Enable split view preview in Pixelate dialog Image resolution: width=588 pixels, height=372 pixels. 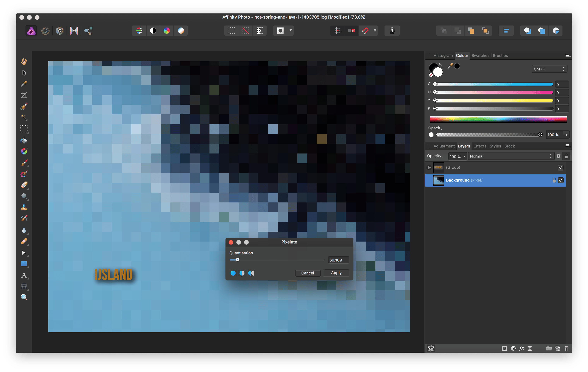(x=242, y=273)
